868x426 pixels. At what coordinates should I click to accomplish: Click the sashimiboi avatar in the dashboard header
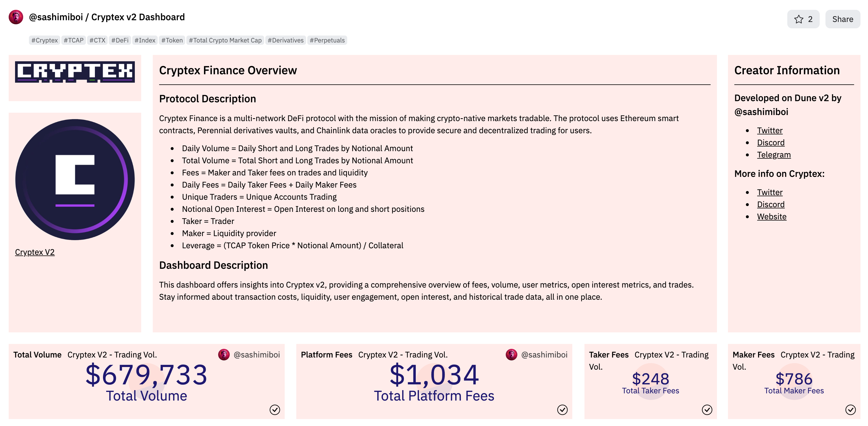point(16,17)
